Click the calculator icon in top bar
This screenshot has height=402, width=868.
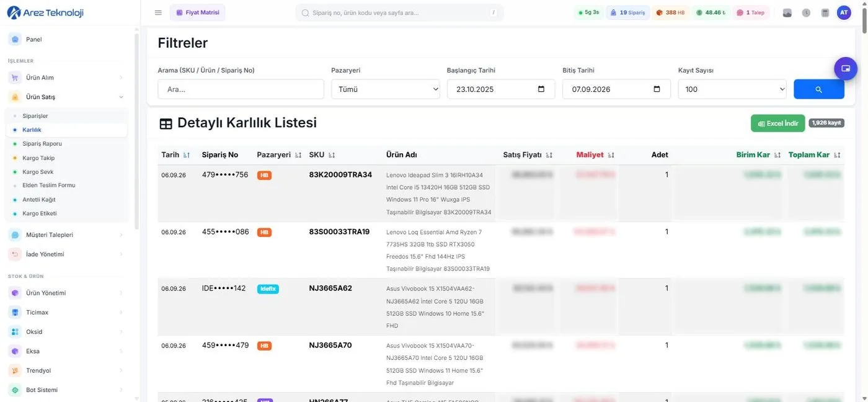[x=825, y=12]
